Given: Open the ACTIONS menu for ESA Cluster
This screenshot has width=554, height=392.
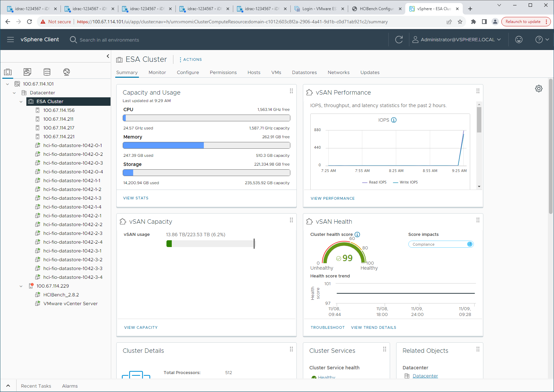Looking at the screenshot, I should (x=191, y=59).
